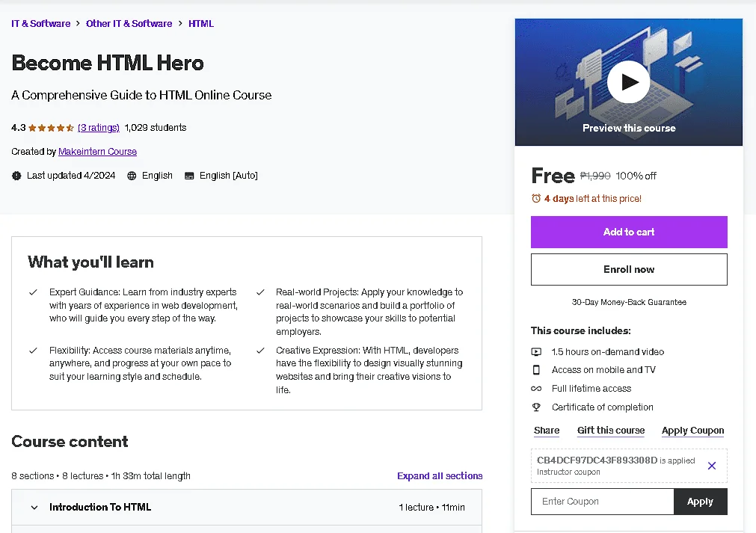Click 1.5 hours on-demand video text
The height and width of the screenshot is (533, 756).
tap(607, 352)
